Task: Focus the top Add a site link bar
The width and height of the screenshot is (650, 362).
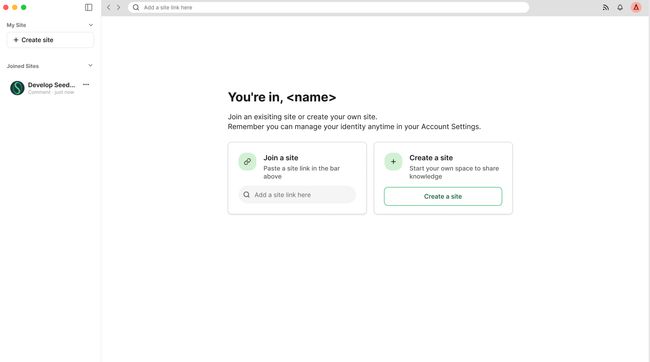Action: 328,7
